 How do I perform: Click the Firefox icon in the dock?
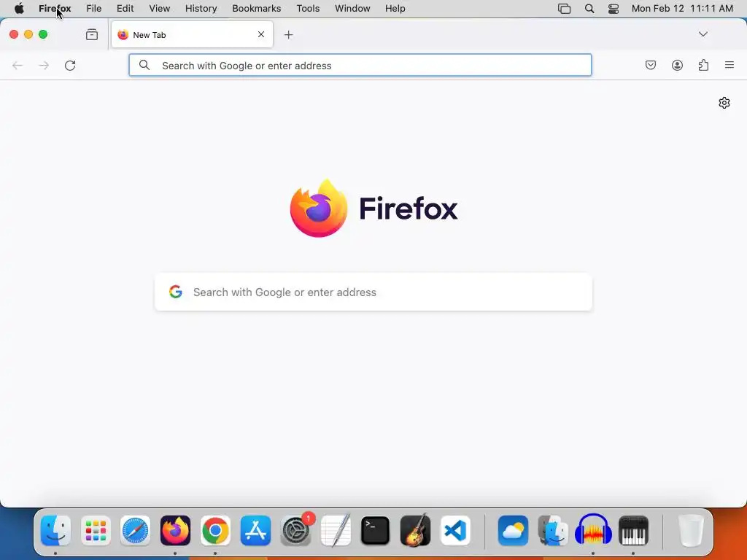175,531
